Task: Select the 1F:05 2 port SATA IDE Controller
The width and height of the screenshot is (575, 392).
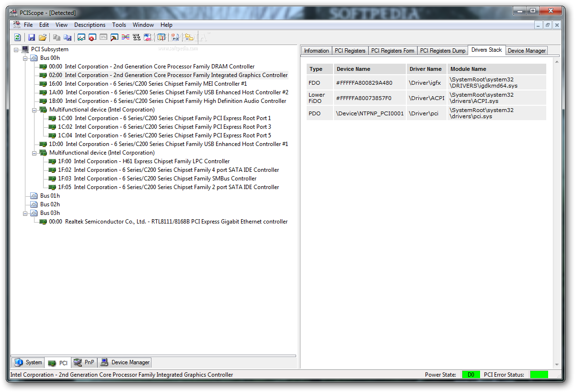Action: pos(169,187)
